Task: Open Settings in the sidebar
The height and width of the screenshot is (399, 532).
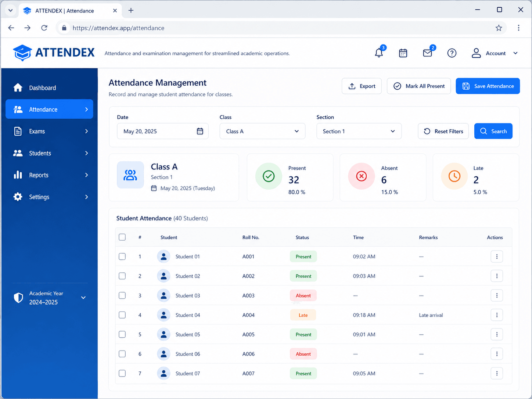Action: click(49, 197)
